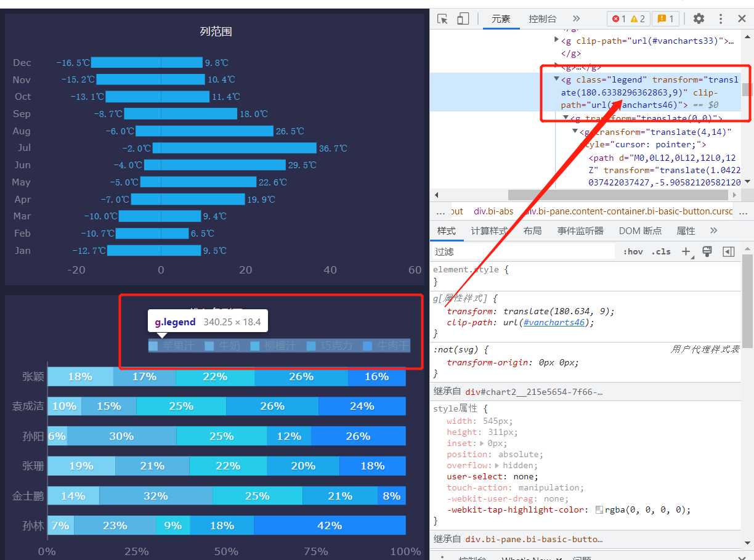Click the red error count badge

pyautogui.click(x=618, y=18)
